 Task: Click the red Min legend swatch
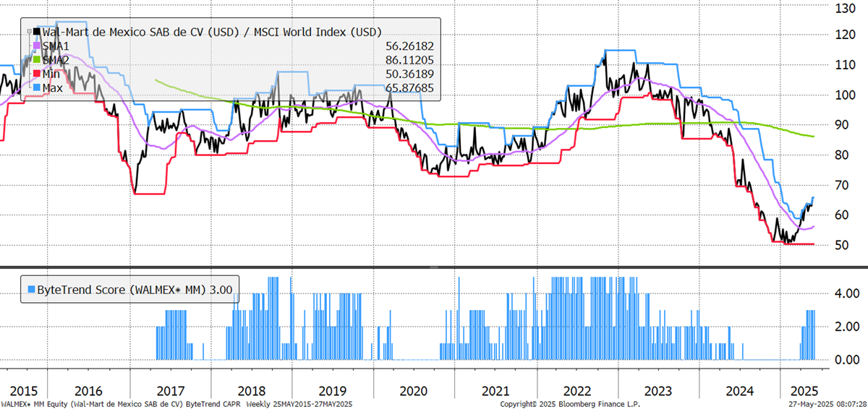(x=37, y=74)
